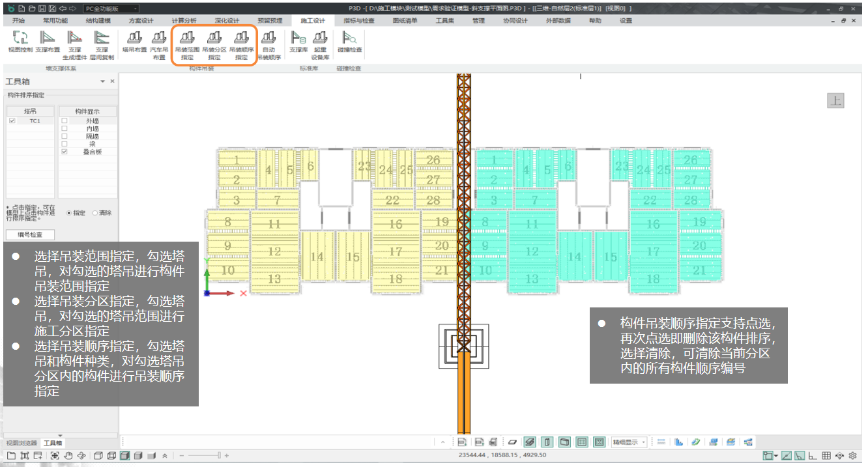
Task: Open the 工具箱 panel options arrow
Action: pos(102,81)
